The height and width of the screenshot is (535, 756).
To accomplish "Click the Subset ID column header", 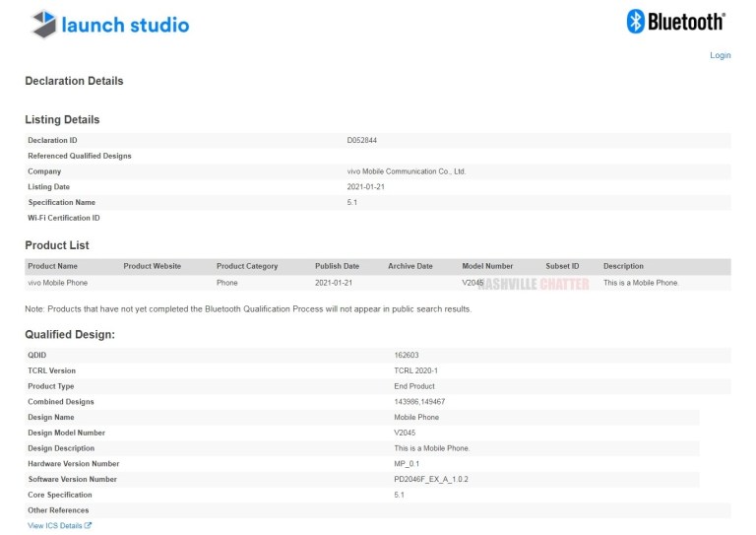I will (562, 266).
